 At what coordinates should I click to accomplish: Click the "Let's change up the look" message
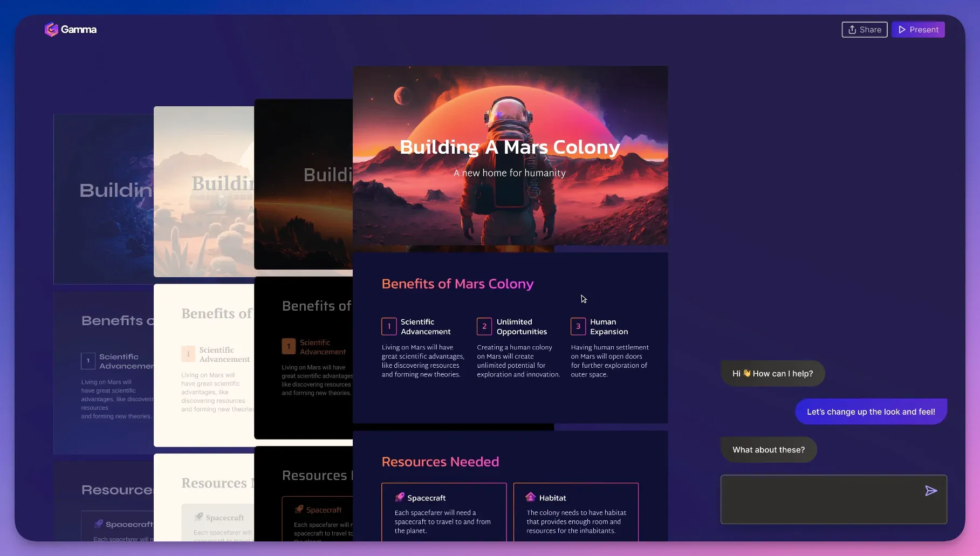pos(871,411)
